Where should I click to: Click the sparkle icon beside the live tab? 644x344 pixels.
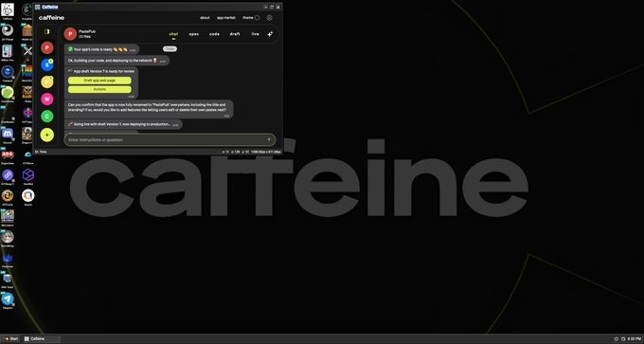click(x=270, y=34)
